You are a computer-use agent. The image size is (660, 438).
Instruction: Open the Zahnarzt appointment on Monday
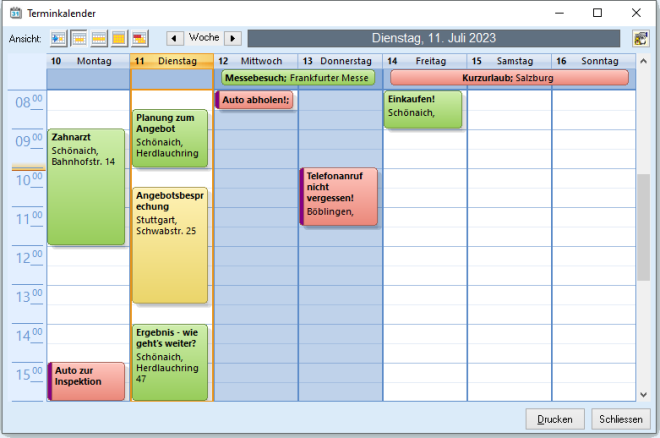(86, 186)
